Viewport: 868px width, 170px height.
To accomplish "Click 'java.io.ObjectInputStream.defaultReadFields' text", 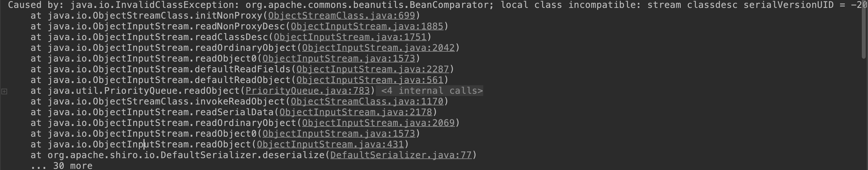I will point(169,69).
